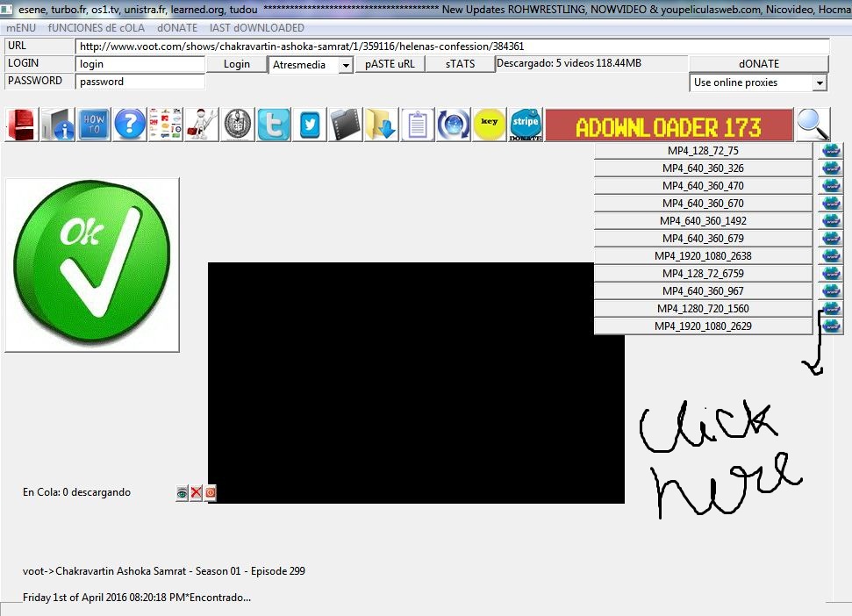Select the MP4_128_72_6759 format
Viewport: 852px width, 616px height.
tap(703, 273)
